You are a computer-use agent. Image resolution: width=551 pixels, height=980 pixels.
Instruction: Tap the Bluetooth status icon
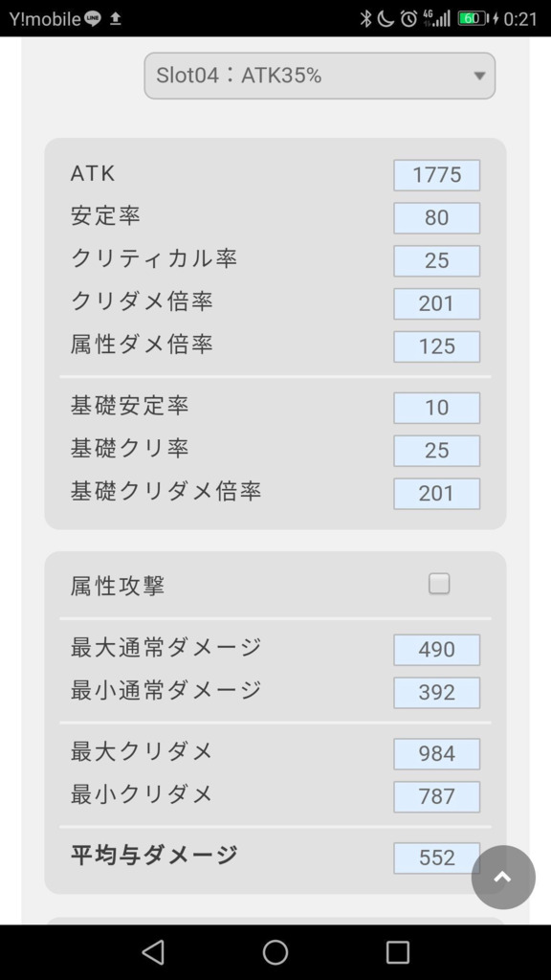(x=365, y=19)
